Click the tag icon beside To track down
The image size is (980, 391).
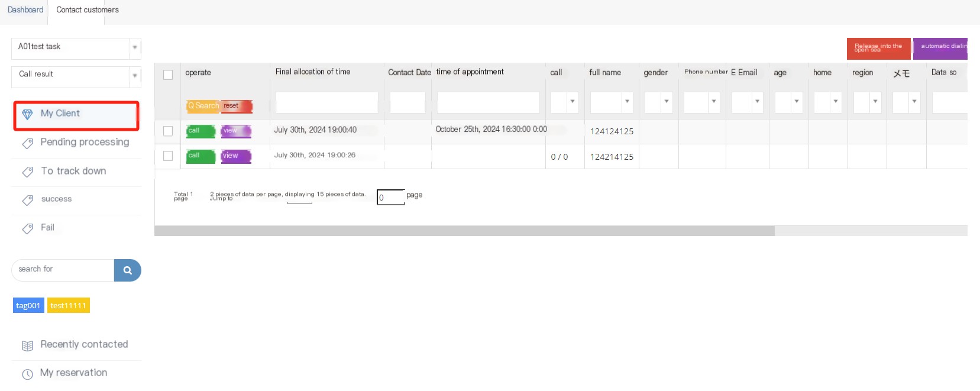[x=27, y=172]
